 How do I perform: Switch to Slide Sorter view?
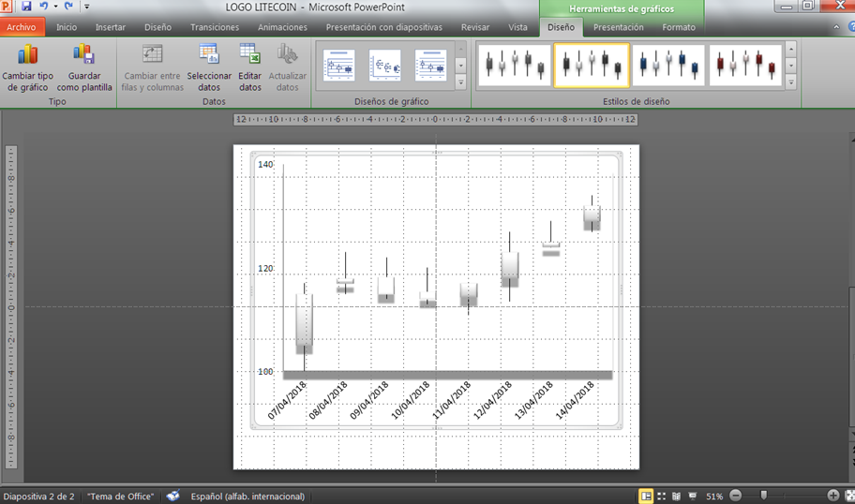pyautogui.click(x=662, y=496)
